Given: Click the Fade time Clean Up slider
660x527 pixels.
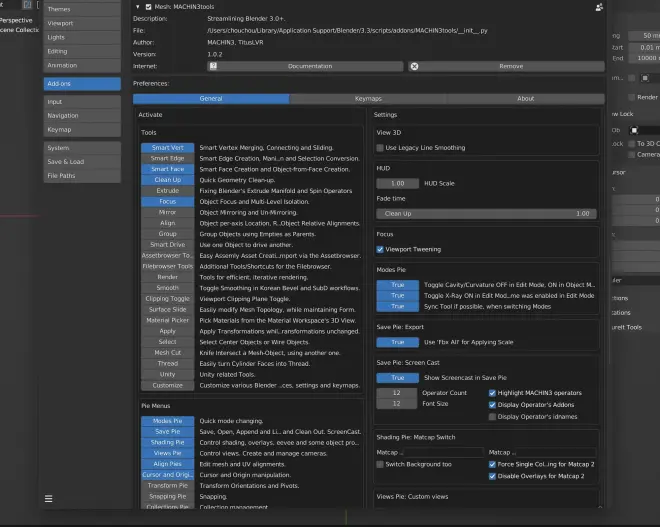Looking at the screenshot, I should (x=485, y=213).
